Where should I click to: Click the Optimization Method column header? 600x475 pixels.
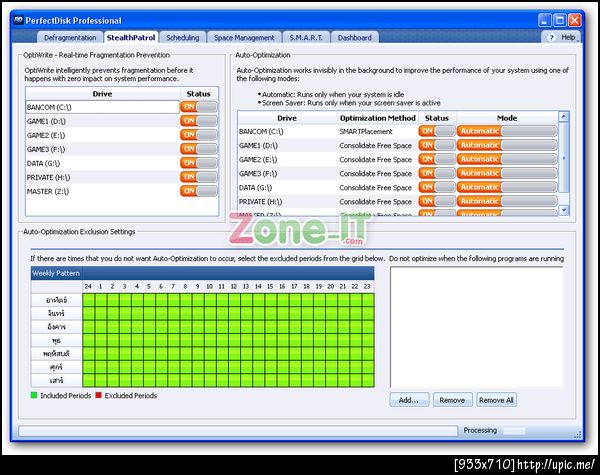click(x=378, y=118)
